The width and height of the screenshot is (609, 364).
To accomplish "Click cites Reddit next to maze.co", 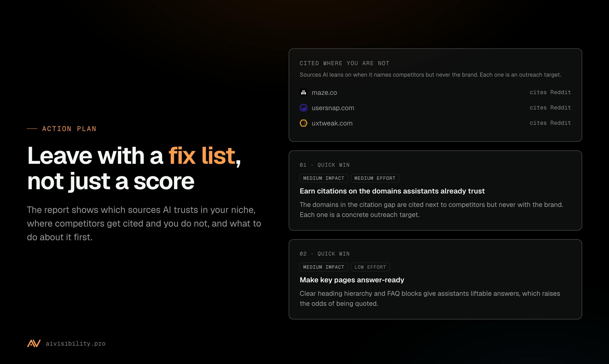I will (x=550, y=92).
